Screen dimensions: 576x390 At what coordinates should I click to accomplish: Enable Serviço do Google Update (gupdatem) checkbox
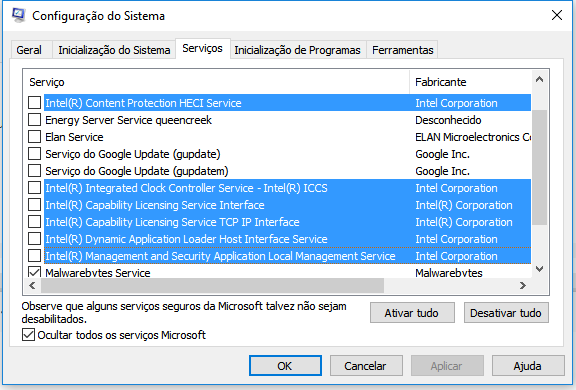pyautogui.click(x=35, y=171)
